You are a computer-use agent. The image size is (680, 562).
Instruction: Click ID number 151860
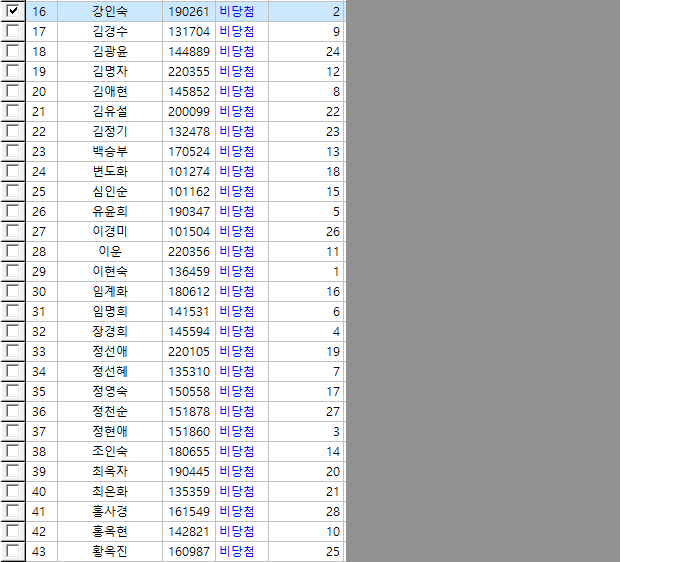pyautogui.click(x=189, y=431)
